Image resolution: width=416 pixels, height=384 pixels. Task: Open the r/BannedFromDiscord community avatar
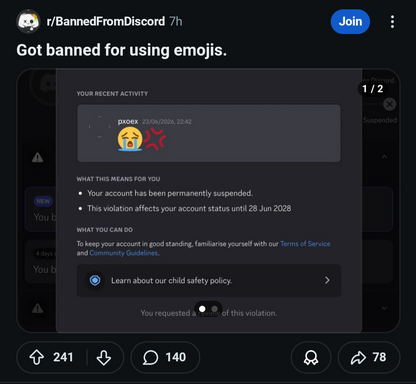(28, 22)
